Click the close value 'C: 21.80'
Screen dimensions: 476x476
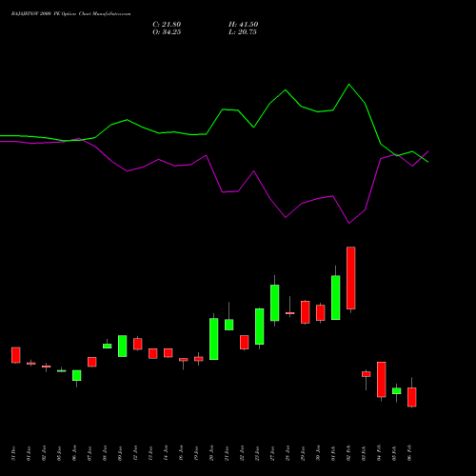point(167,25)
